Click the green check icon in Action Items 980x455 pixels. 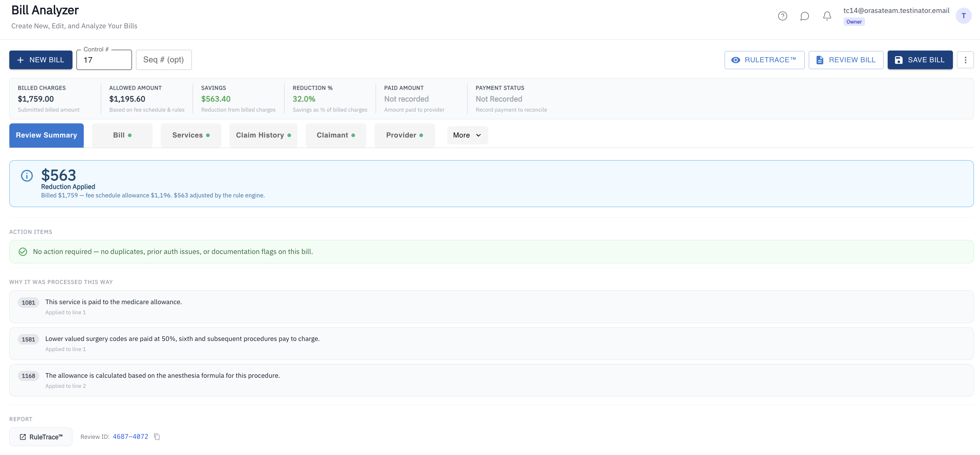[x=23, y=252]
